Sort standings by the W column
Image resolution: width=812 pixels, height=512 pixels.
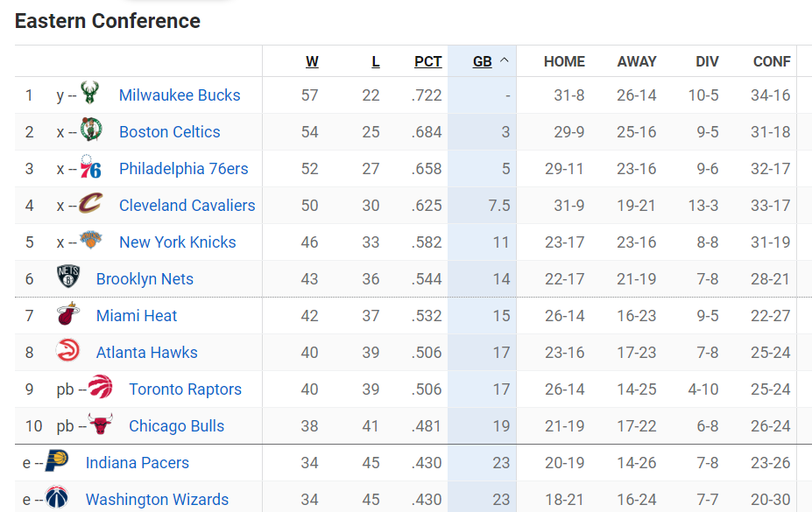click(312, 61)
